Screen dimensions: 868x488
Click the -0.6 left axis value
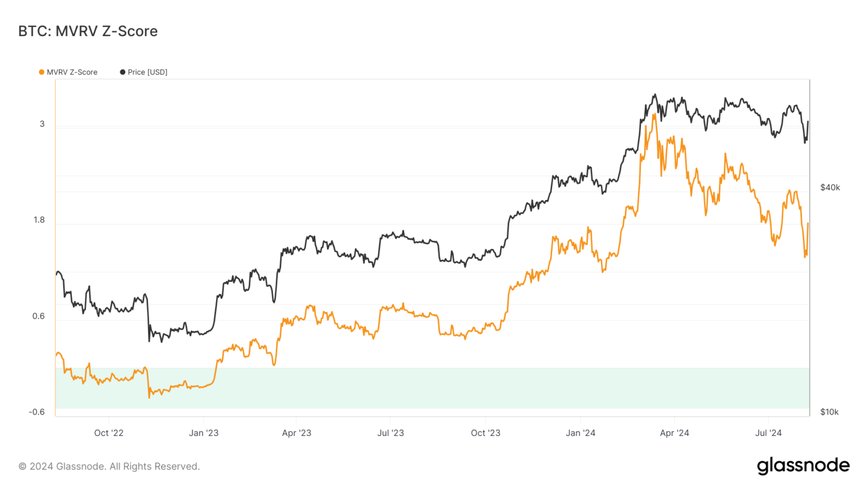(37, 412)
